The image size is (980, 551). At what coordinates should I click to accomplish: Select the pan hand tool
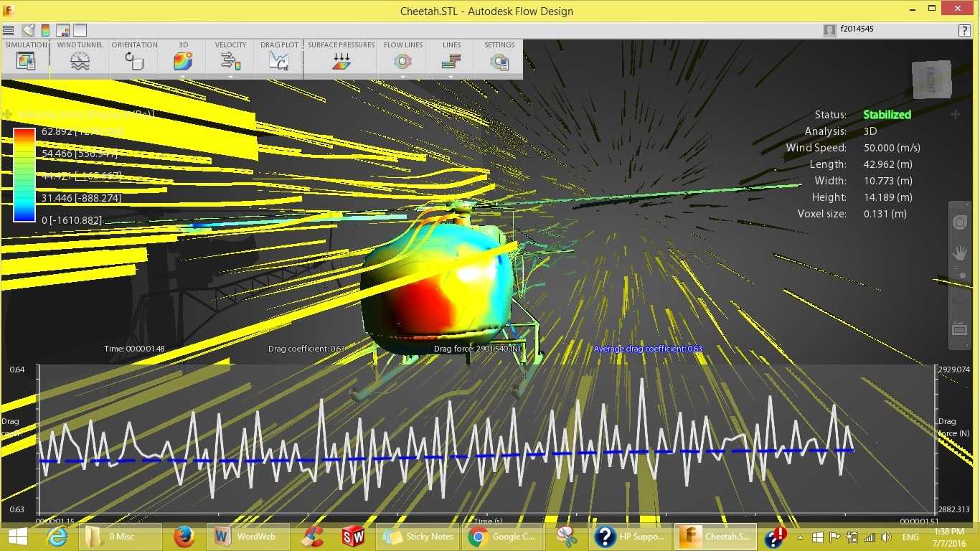click(x=959, y=253)
